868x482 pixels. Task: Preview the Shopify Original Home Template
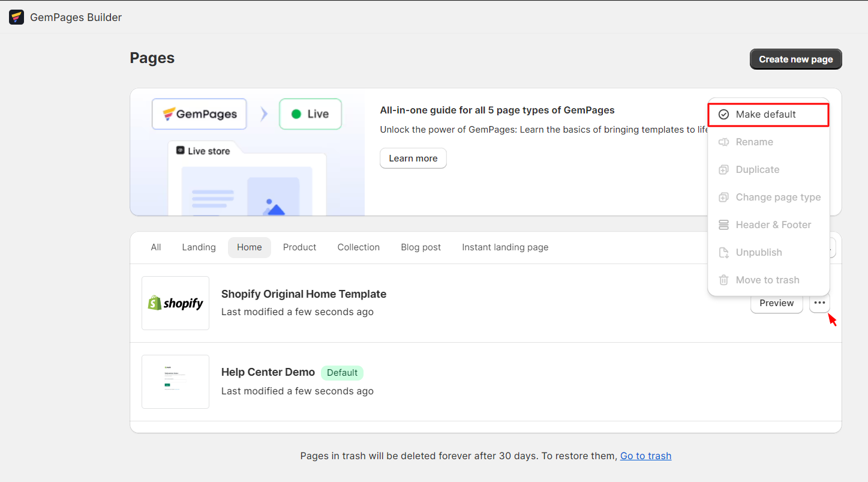point(776,303)
